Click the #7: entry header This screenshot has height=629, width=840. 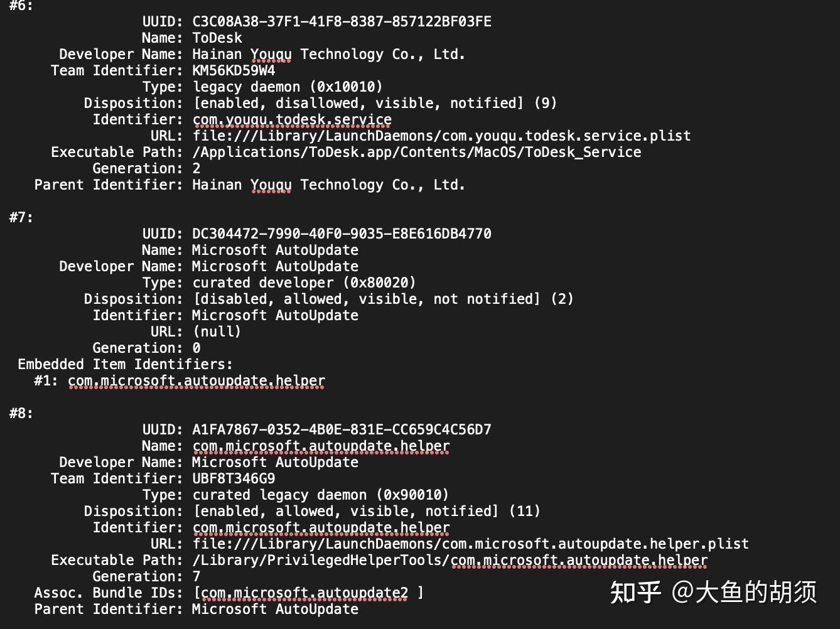point(21,217)
